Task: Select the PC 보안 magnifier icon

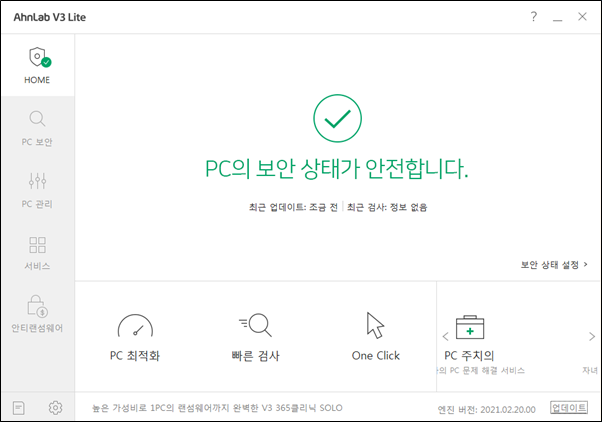Action: pos(37,119)
